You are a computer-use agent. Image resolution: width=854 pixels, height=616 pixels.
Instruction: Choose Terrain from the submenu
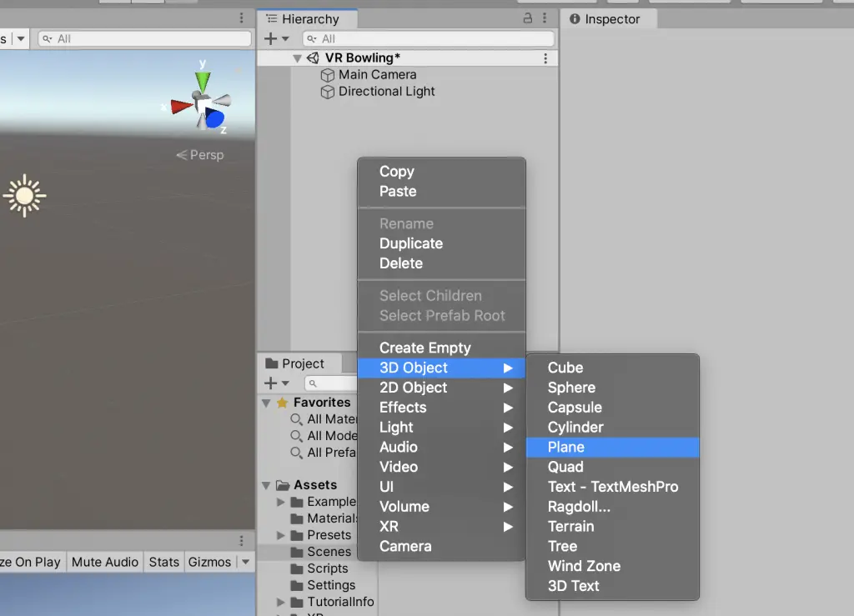click(x=612, y=527)
